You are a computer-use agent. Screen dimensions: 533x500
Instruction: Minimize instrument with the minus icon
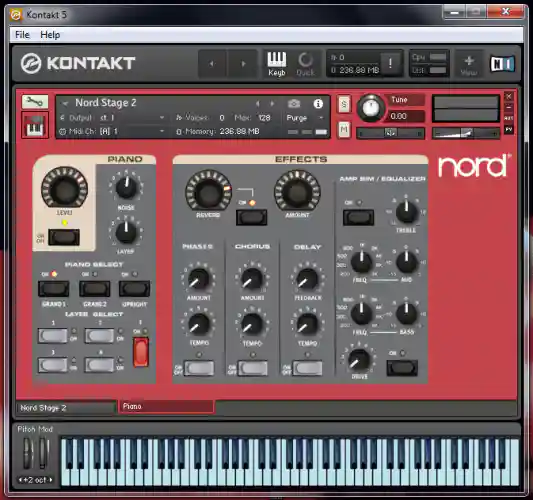[509, 107]
